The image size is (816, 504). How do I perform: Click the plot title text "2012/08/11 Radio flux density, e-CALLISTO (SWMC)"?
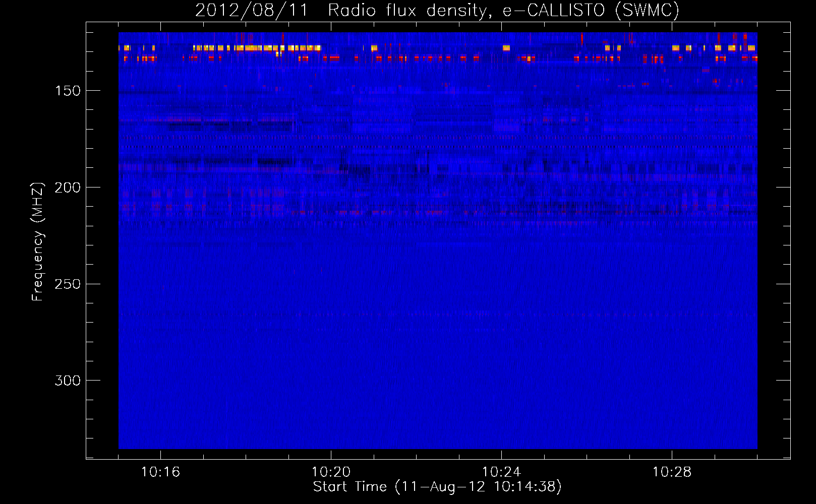pyautogui.click(x=437, y=10)
